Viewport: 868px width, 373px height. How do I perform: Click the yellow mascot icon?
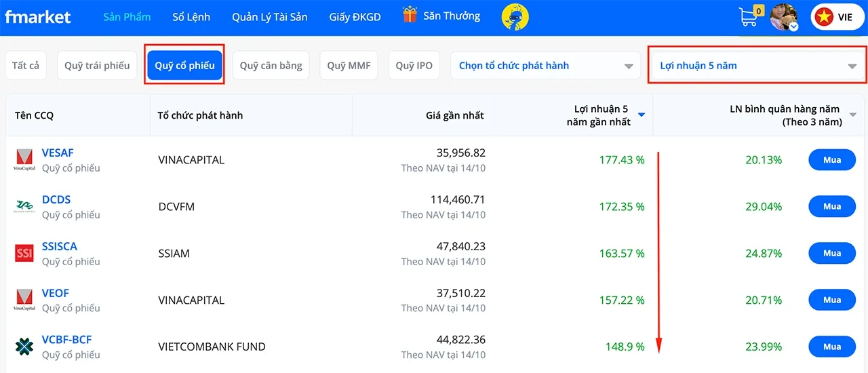pos(515,17)
